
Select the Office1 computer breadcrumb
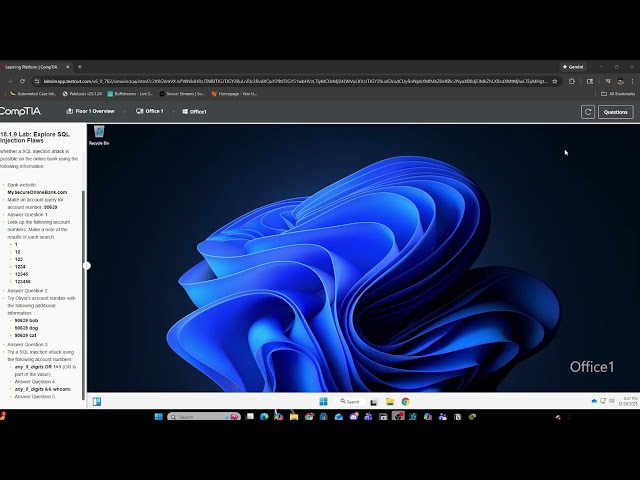point(194,111)
